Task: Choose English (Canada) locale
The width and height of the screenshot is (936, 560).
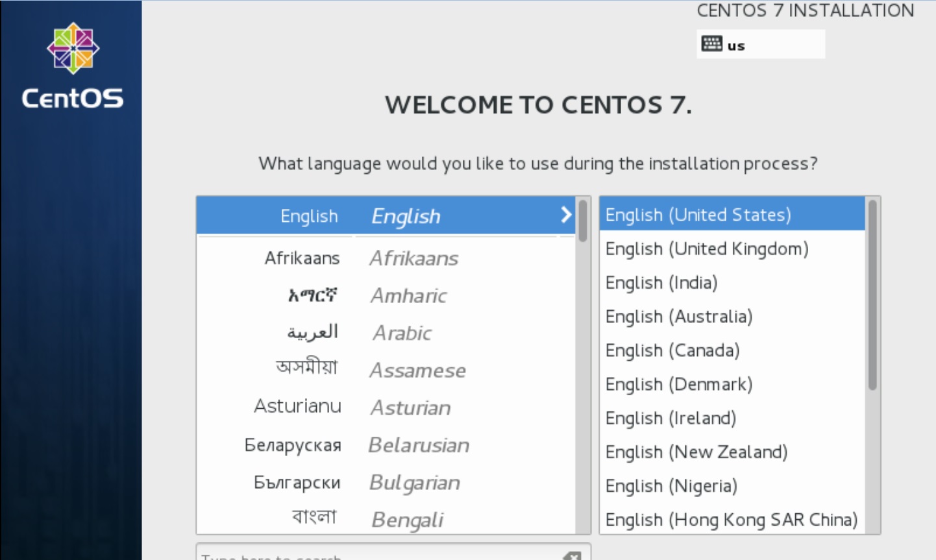Action: tap(732, 350)
